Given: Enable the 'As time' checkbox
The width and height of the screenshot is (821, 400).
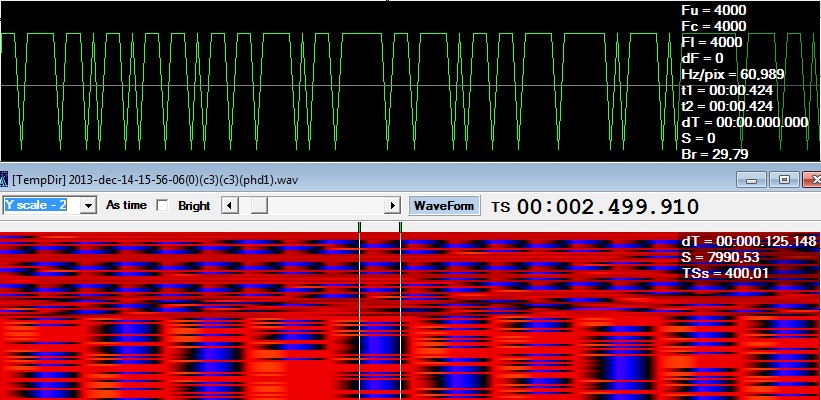Looking at the screenshot, I should point(163,206).
